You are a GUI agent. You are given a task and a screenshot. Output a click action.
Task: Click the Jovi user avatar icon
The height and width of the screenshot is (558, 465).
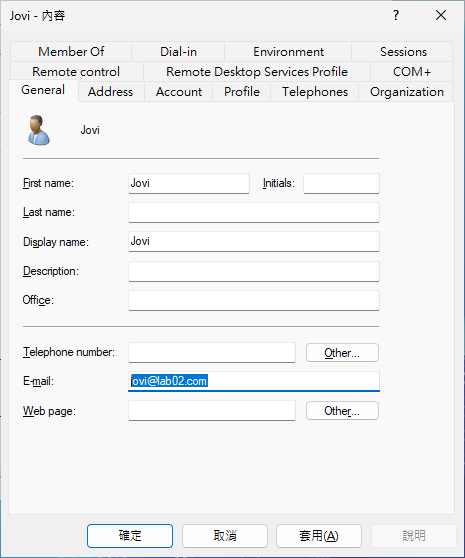(38, 130)
